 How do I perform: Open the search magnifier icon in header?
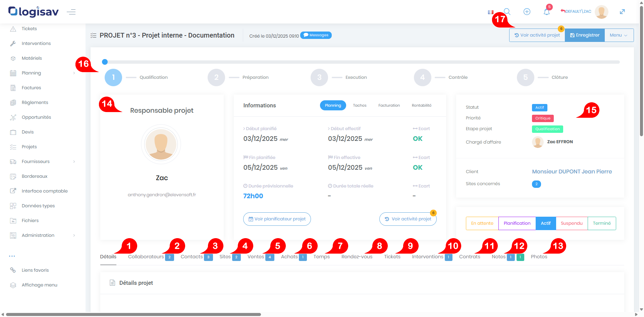pyautogui.click(x=507, y=12)
